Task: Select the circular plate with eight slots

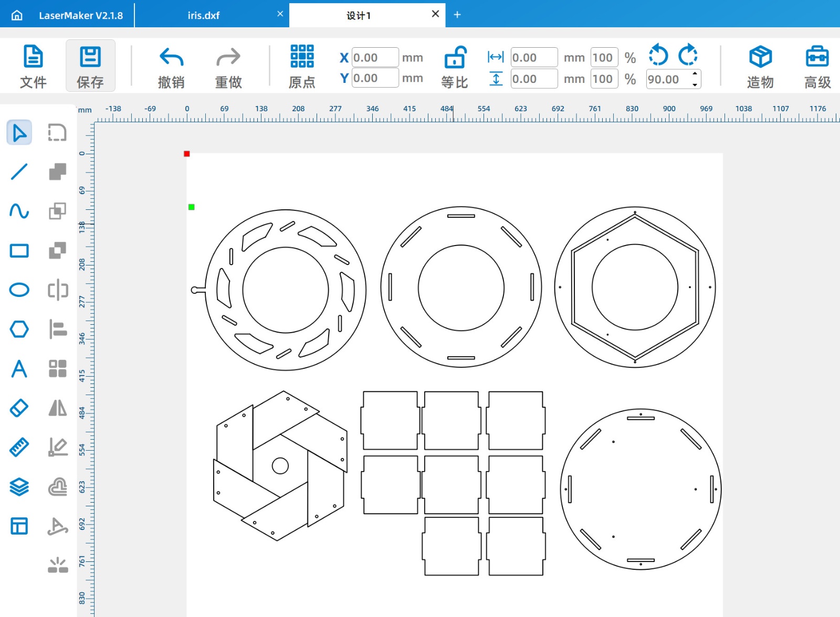Action: 461,287
